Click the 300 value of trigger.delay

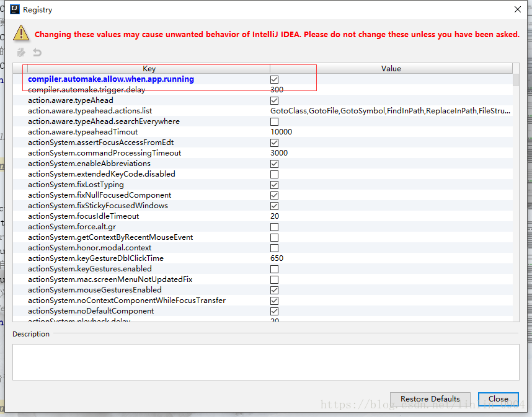coord(277,89)
